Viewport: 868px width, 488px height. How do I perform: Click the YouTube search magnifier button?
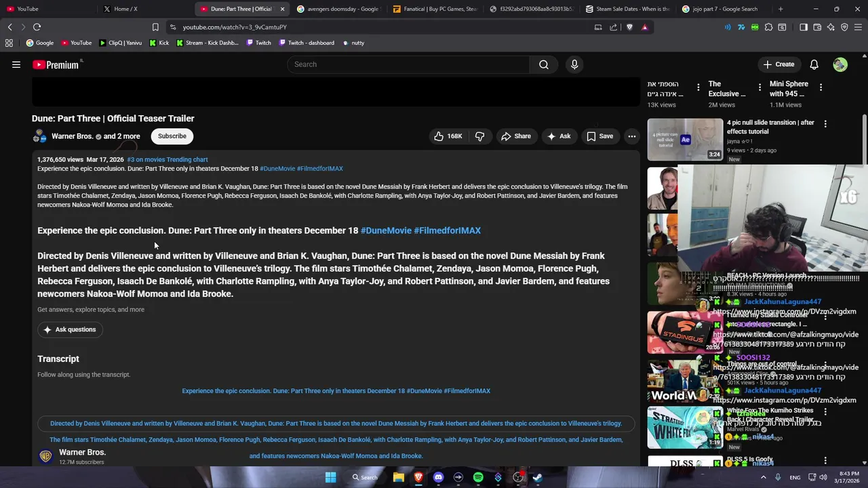pos(544,64)
